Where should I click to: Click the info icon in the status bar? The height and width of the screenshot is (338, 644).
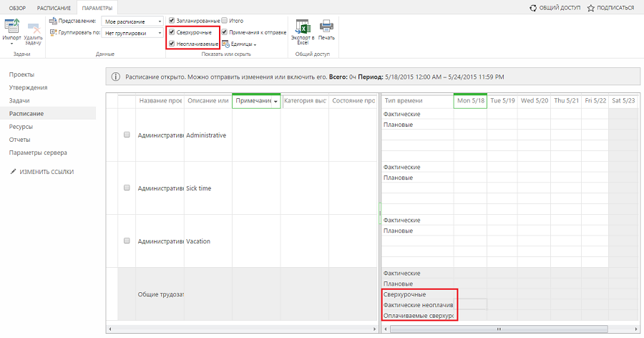[x=116, y=77]
